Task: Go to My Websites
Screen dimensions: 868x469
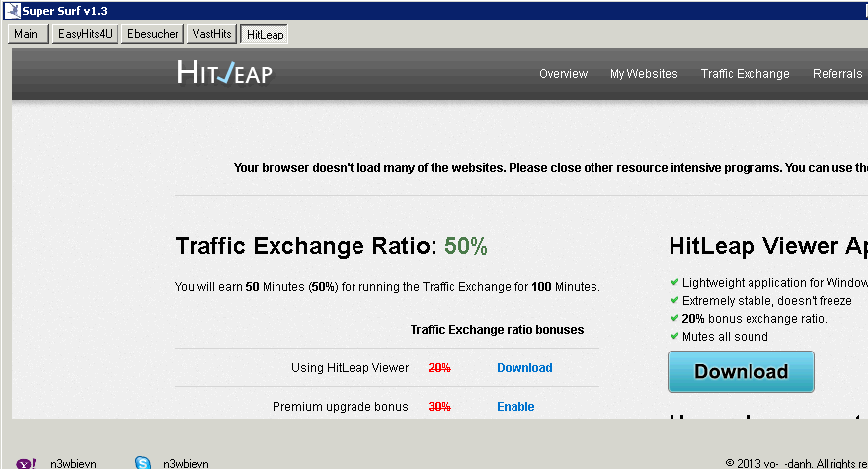Action: pyautogui.click(x=644, y=74)
